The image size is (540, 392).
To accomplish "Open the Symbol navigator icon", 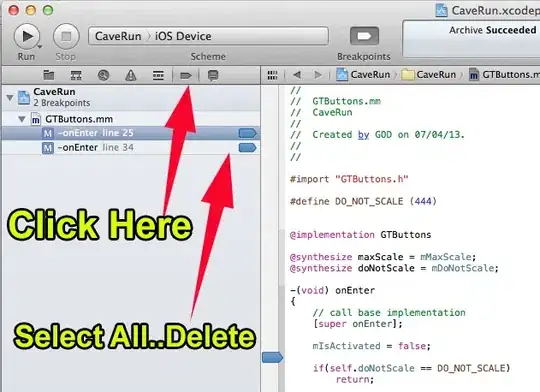I will [x=76, y=75].
